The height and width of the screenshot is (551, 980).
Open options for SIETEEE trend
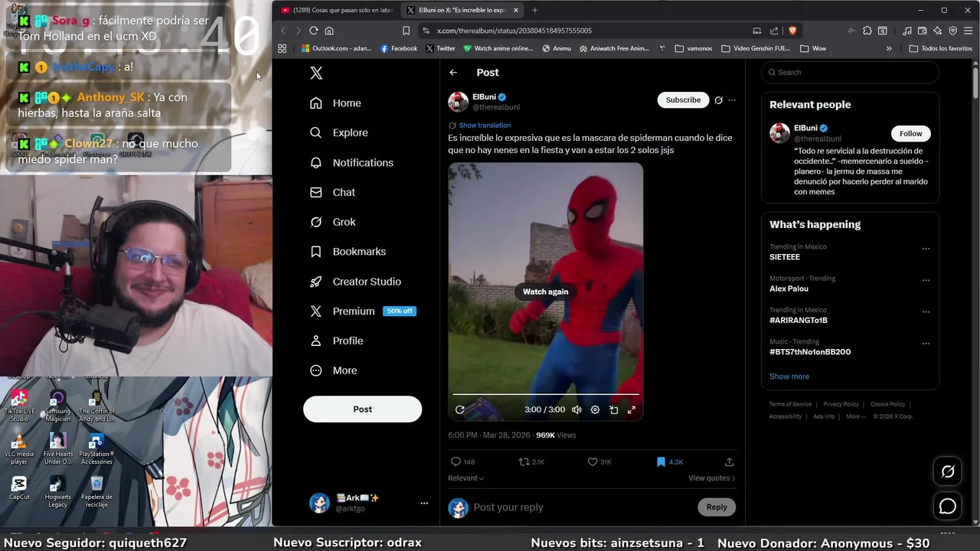tap(926, 249)
